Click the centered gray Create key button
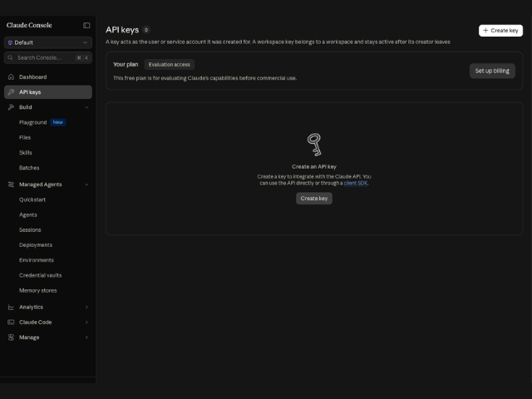This screenshot has height=399, width=532. (314, 199)
